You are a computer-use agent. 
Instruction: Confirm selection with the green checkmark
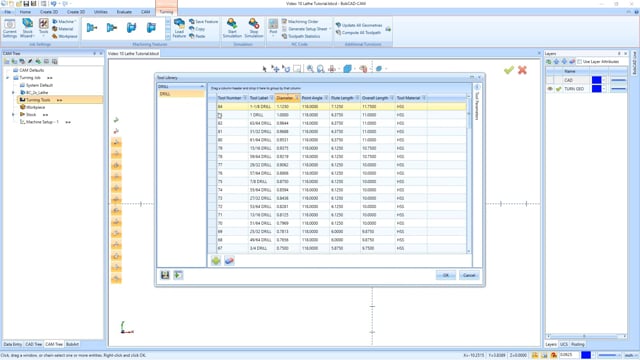click(509, 70)
